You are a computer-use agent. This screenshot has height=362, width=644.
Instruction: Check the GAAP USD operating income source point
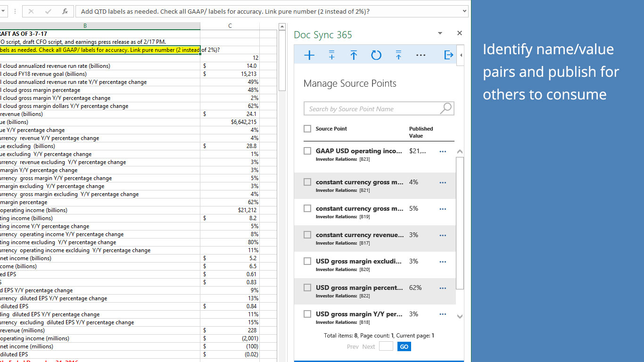(307, 151)
